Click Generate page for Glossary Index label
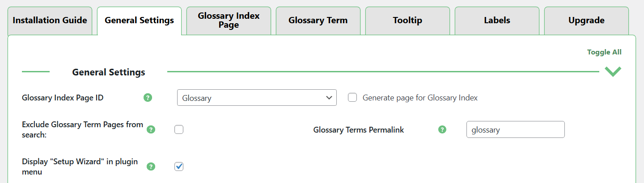The image size is (644, 183). (420, 98)
